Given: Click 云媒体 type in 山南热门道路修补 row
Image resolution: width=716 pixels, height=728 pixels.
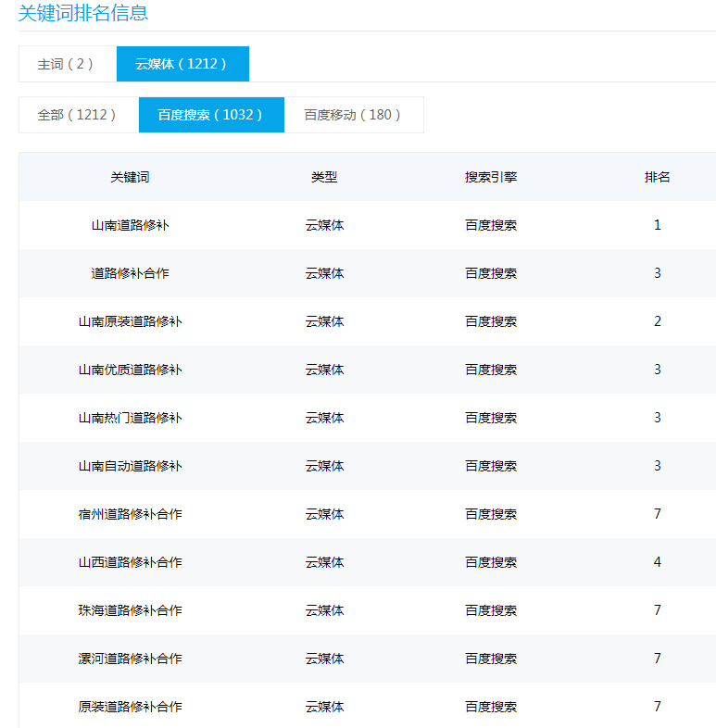Looking at the screenshot, I should pos(324,419).
